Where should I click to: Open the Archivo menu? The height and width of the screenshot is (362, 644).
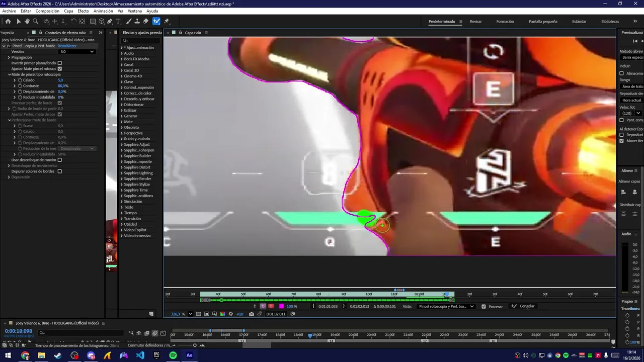(9, 11)
